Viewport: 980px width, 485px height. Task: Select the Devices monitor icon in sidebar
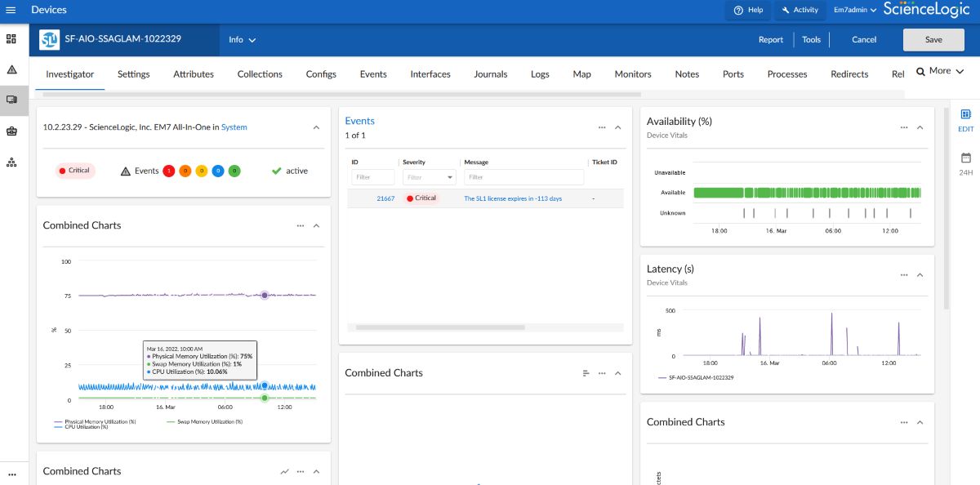click(11, 100)
